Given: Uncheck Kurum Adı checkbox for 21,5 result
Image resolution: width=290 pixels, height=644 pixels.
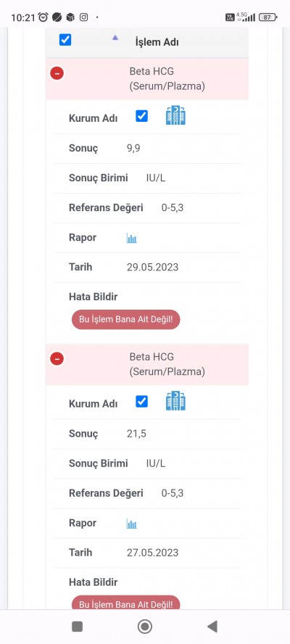Looking at the screenshot, I should (141, 402).
